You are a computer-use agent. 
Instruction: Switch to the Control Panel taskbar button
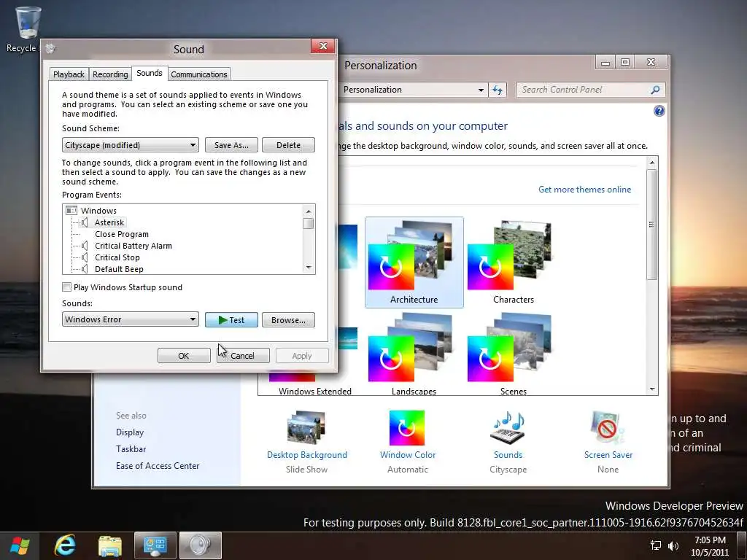pyautogui.click(x=155, y=545)
